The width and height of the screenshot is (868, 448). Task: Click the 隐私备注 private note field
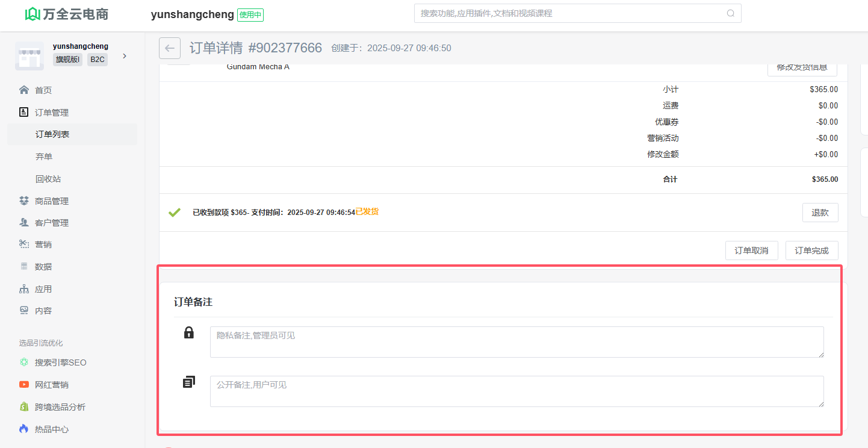pos(516,342)
